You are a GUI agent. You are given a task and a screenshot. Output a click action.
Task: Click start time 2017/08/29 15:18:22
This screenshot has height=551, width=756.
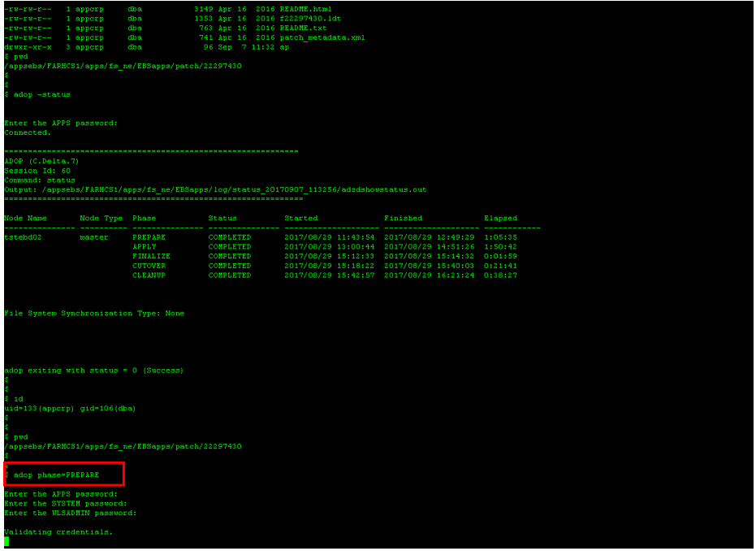tap(330, 266)
